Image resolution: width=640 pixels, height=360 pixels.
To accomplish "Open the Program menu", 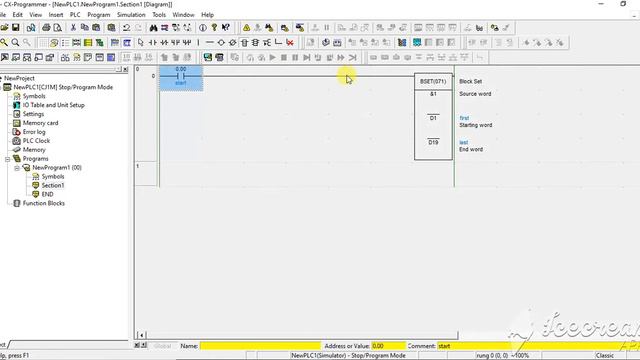I will (99, 15).
